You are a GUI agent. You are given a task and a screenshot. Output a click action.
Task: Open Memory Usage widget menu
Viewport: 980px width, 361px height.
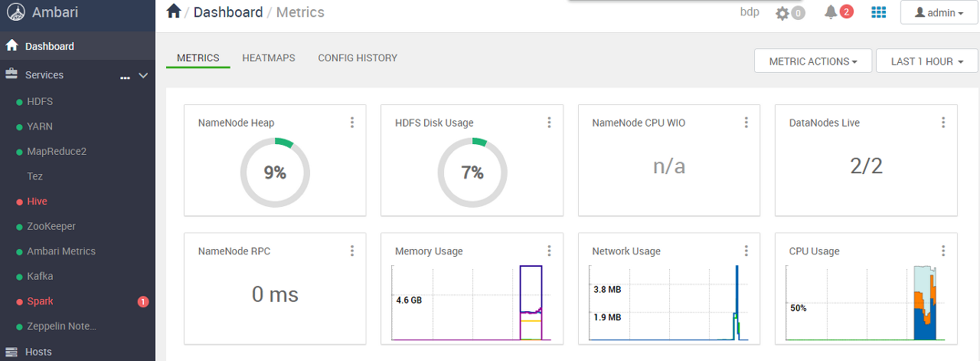(549, 251)
